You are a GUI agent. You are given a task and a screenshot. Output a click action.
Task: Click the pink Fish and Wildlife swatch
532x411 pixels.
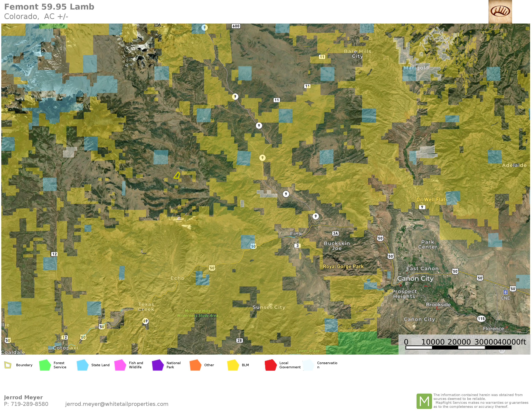coord(120,365)
